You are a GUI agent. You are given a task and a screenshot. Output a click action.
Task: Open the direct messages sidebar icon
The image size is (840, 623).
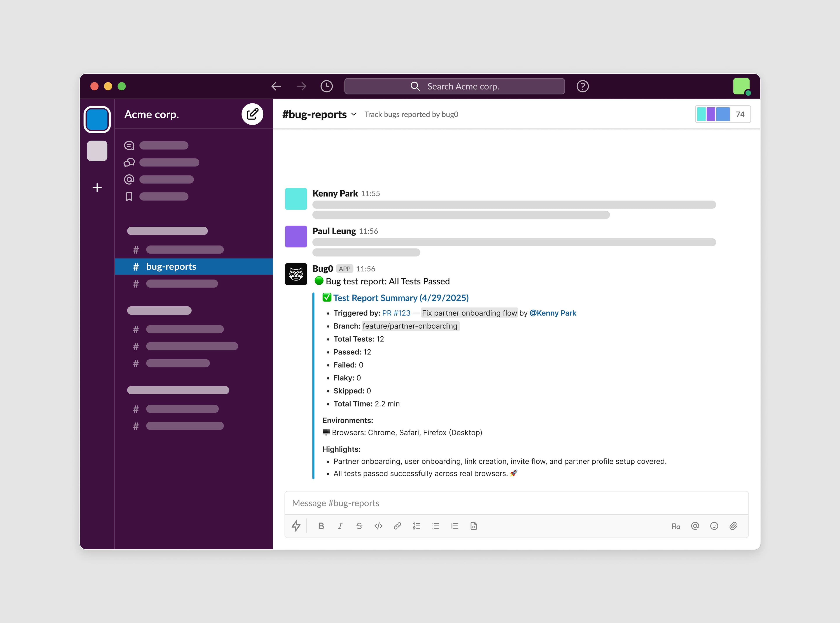point(129,163)
